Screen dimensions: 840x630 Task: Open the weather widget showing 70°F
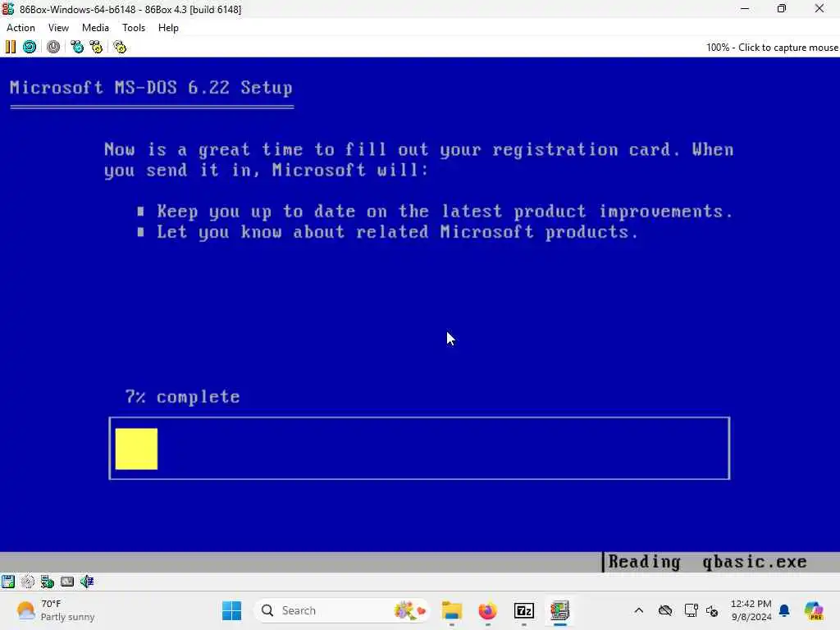(55, 610)
